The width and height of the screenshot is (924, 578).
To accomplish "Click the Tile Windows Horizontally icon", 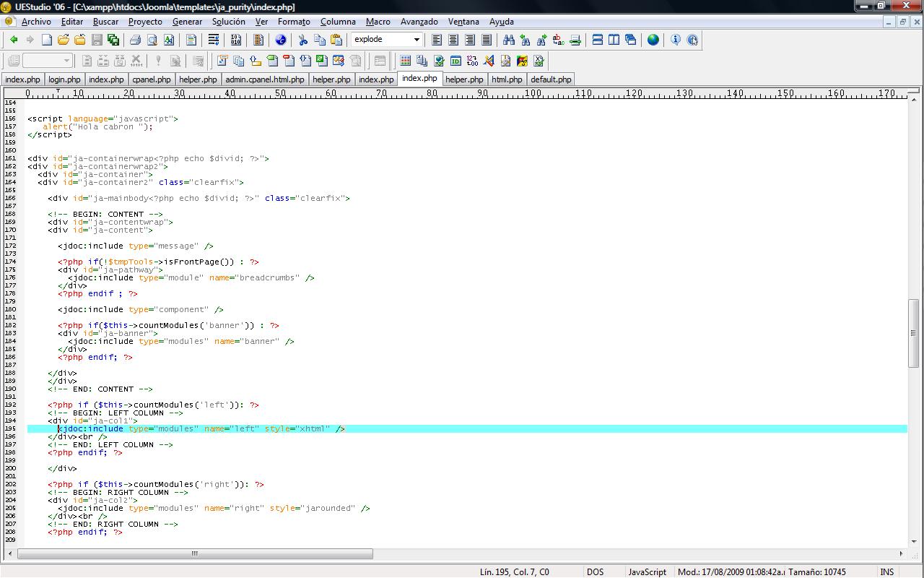I will point(598,40).
